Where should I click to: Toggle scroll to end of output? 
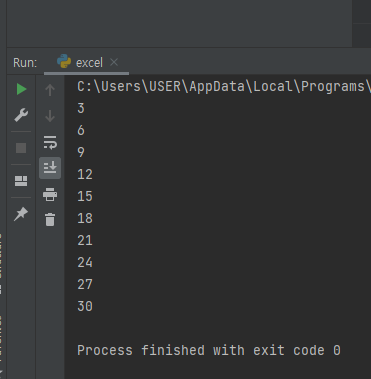(x=50, y=168)
